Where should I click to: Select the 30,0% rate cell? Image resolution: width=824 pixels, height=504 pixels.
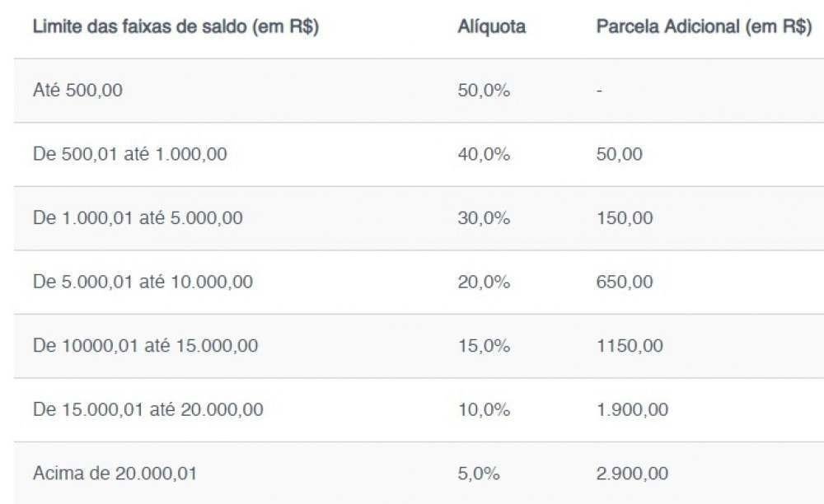pyautogui.click(x=484, y=218)
